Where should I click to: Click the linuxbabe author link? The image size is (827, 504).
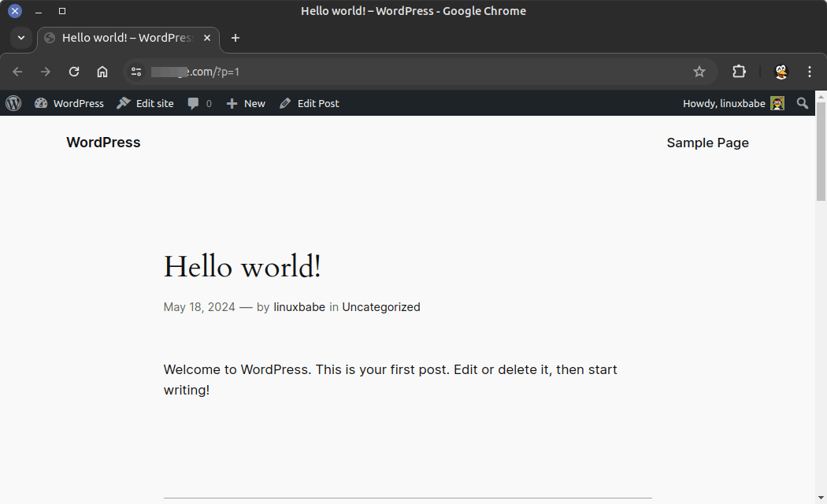(299, 307)
